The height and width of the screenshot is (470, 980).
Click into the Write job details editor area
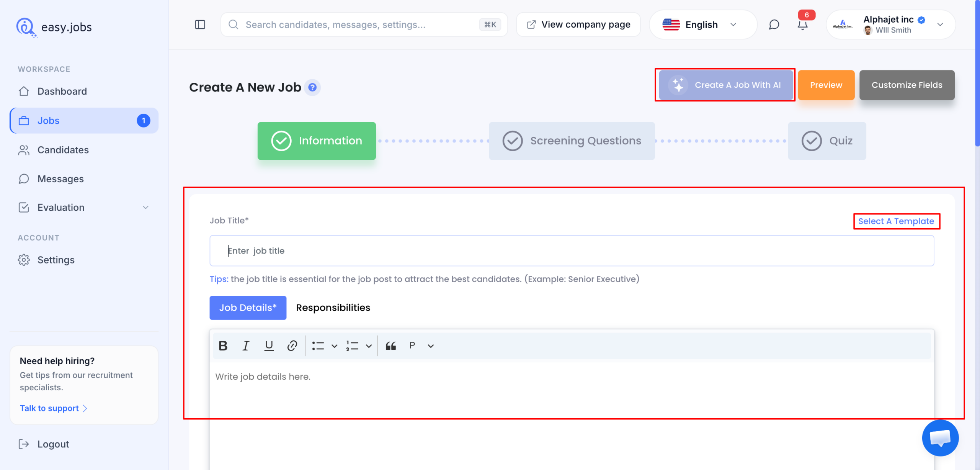[x=572, y=416]
